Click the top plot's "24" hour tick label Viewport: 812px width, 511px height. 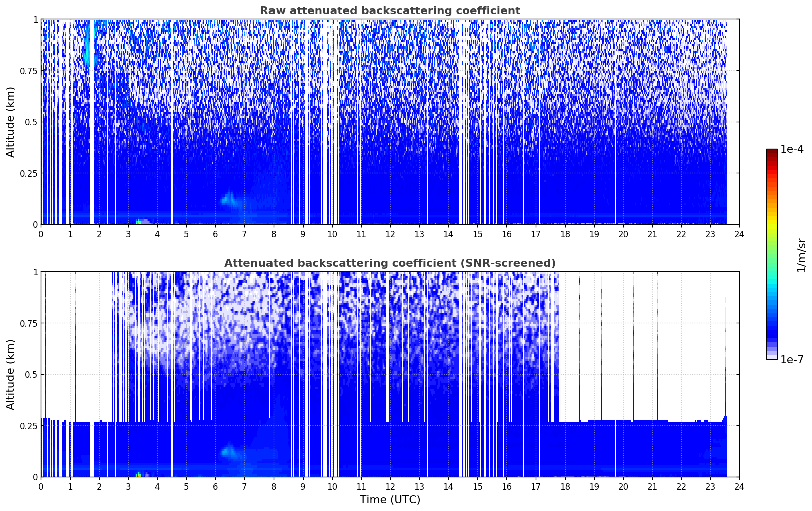click(x=739, y=234)
